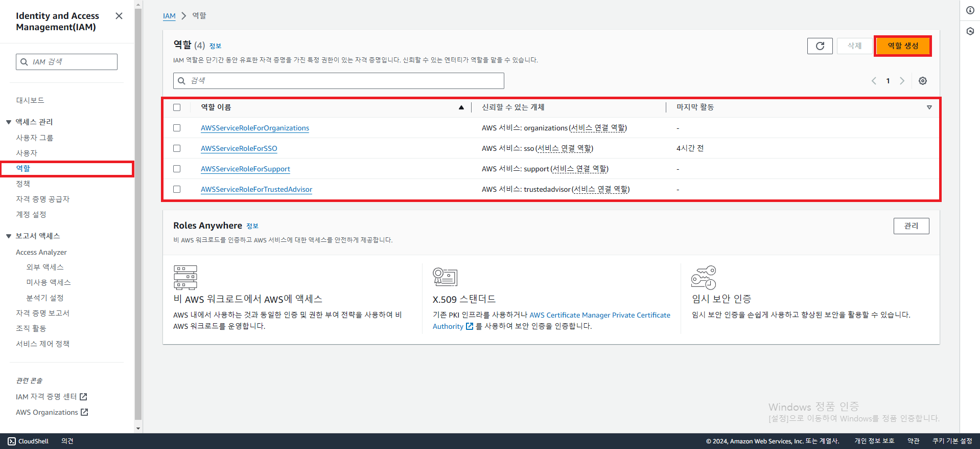Open Access Analyzer in sidebar
The height and width of the screenshot is (449, 980).
point(41,252)
